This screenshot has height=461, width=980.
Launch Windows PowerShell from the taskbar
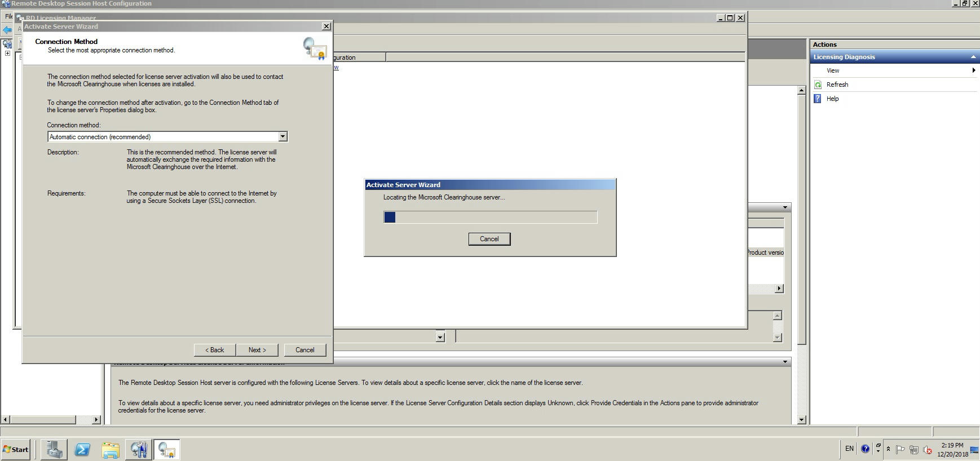(x=82, y=449)
